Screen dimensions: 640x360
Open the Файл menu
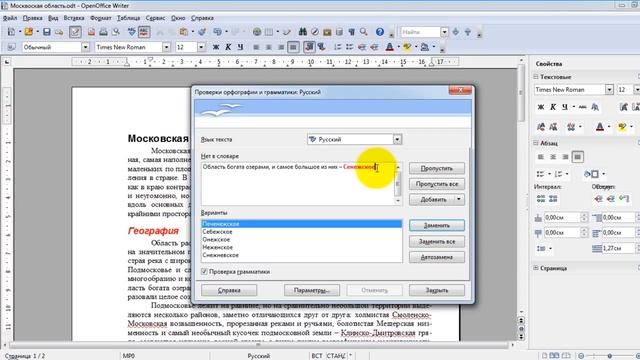[10, 18]
